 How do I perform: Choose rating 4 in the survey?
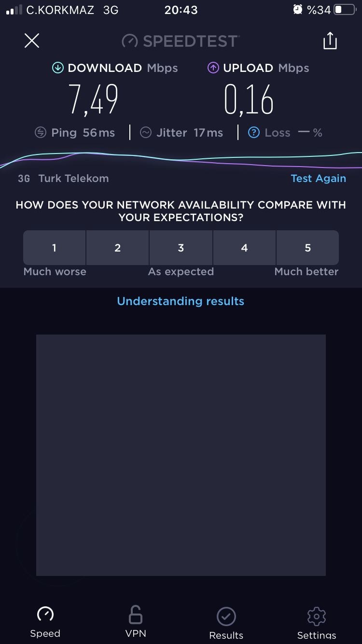[244, 248]
